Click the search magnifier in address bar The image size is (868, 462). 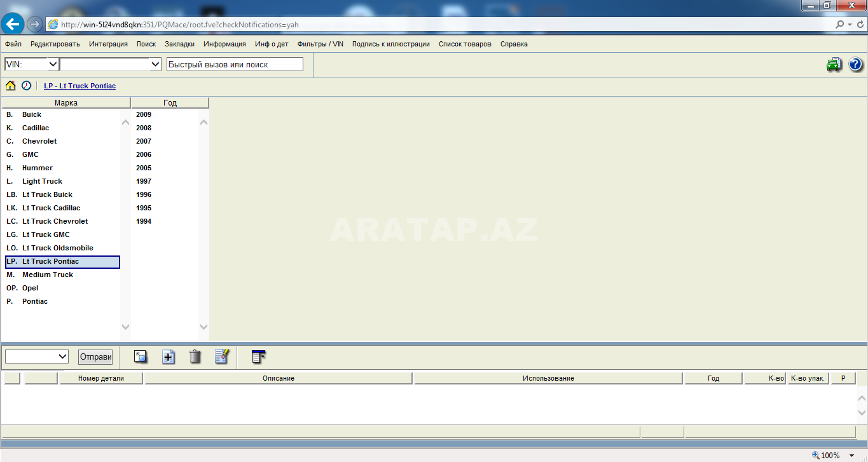[x=840, y=24]
